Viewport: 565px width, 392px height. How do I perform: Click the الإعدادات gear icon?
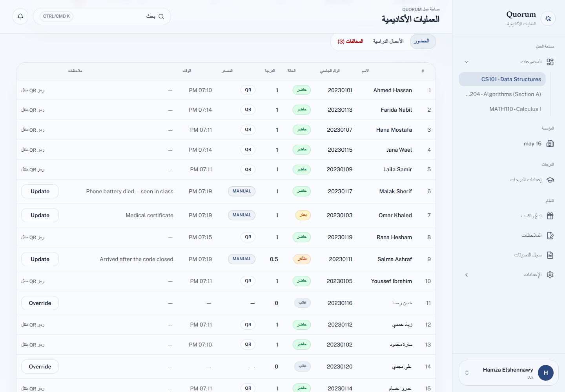pos(550,275)
